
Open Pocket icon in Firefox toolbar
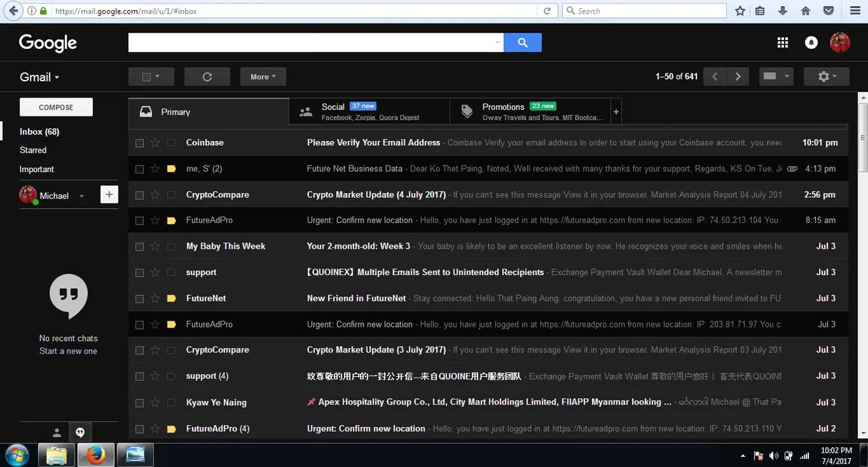829,11
